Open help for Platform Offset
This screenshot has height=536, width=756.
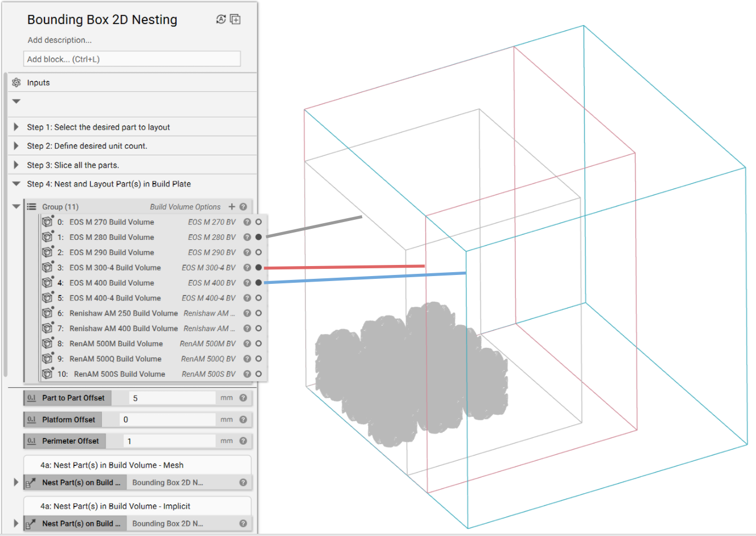coord(243,419)
